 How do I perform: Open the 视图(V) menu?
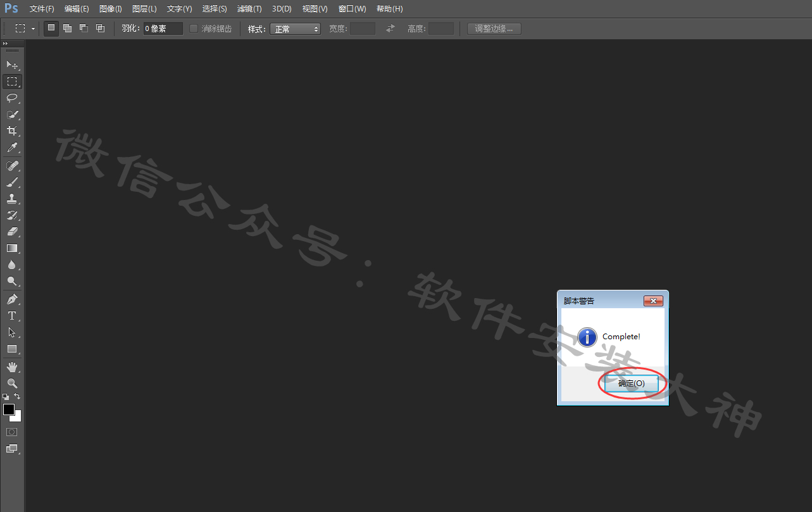[315, 9]
